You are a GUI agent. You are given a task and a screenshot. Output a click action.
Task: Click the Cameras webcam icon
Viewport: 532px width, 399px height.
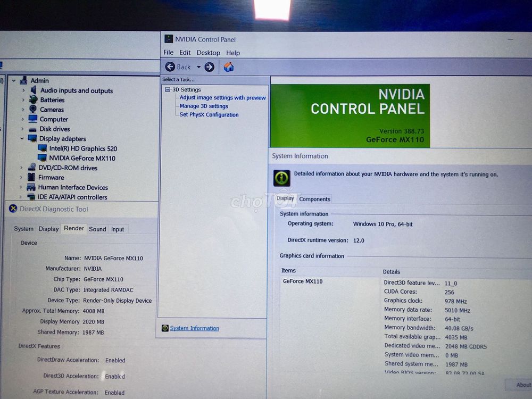33,109
